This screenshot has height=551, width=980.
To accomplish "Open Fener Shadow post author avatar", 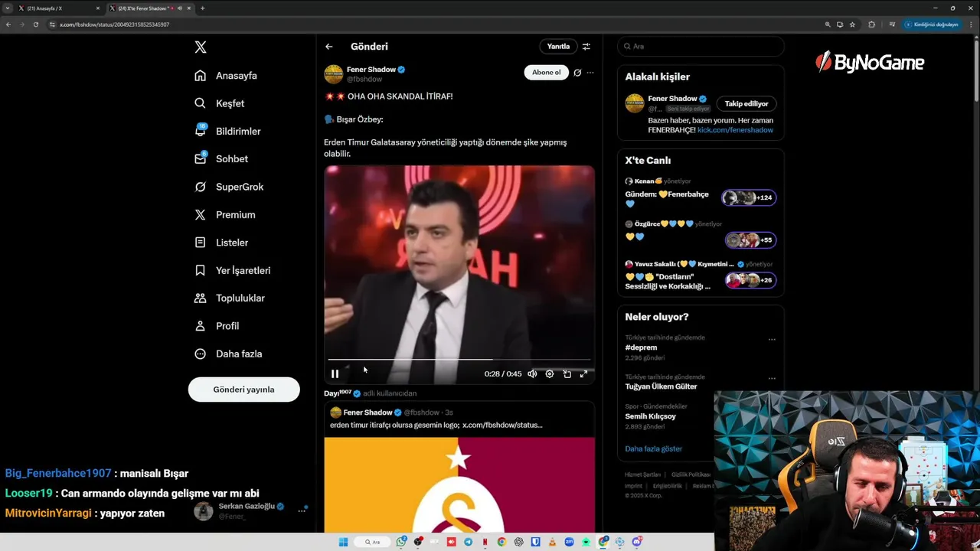I will coord(333,74).
